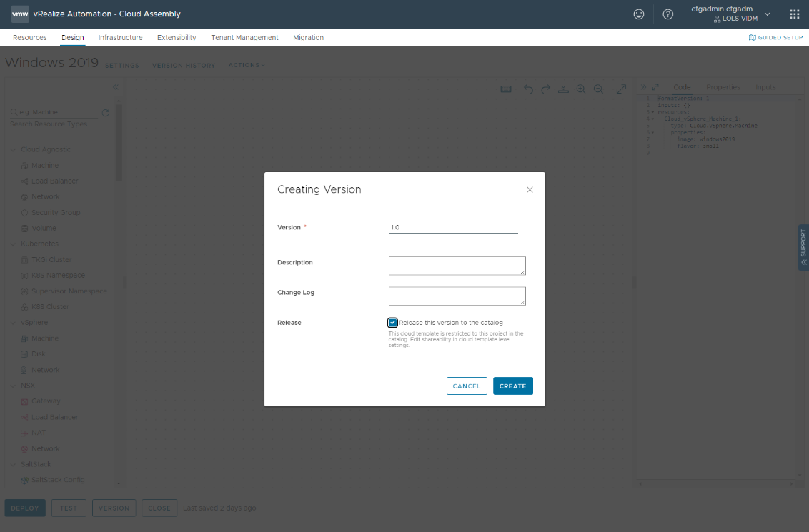809x532 pixels.
Task: Select the K8S Namespace resource icon
Action: pyautogui.click(x=24, y=275)
